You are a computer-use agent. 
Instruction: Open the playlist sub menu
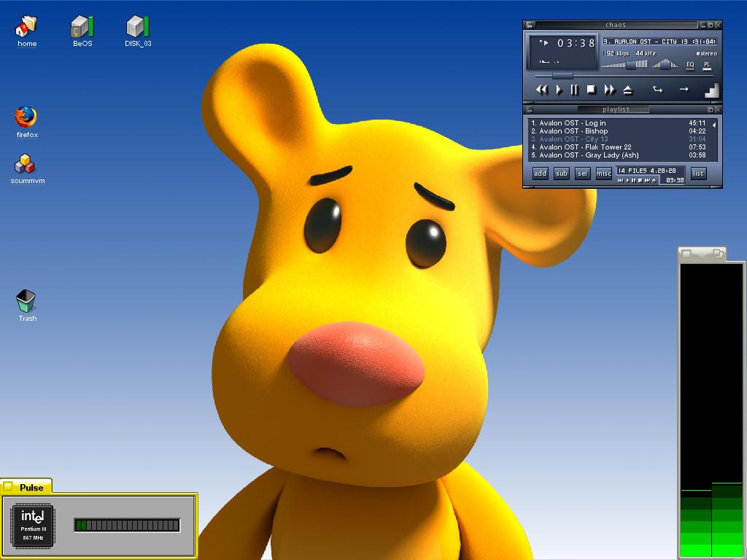point(562,174)
